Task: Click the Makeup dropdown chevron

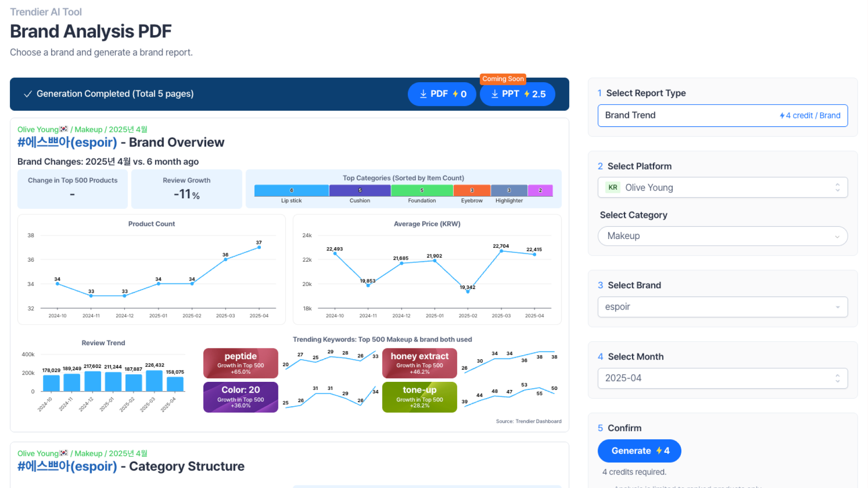Action: (837, 237)
